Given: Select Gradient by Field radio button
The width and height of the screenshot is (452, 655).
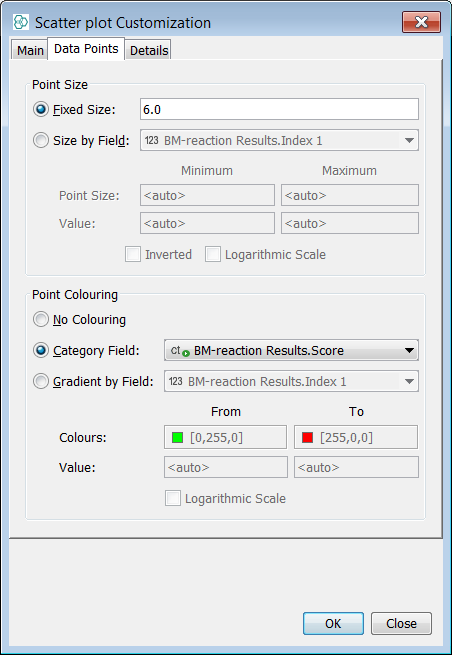Looking at the screenshot, I should click(x=41, y=381).
